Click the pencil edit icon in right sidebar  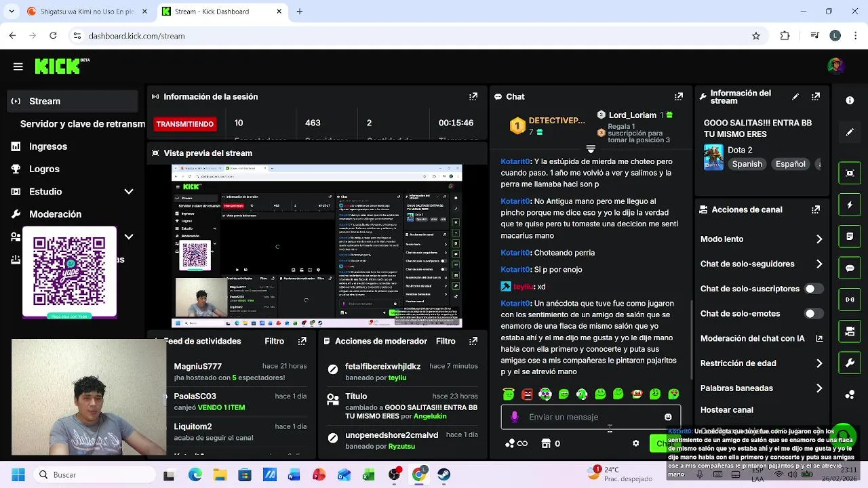pos(850,132)
